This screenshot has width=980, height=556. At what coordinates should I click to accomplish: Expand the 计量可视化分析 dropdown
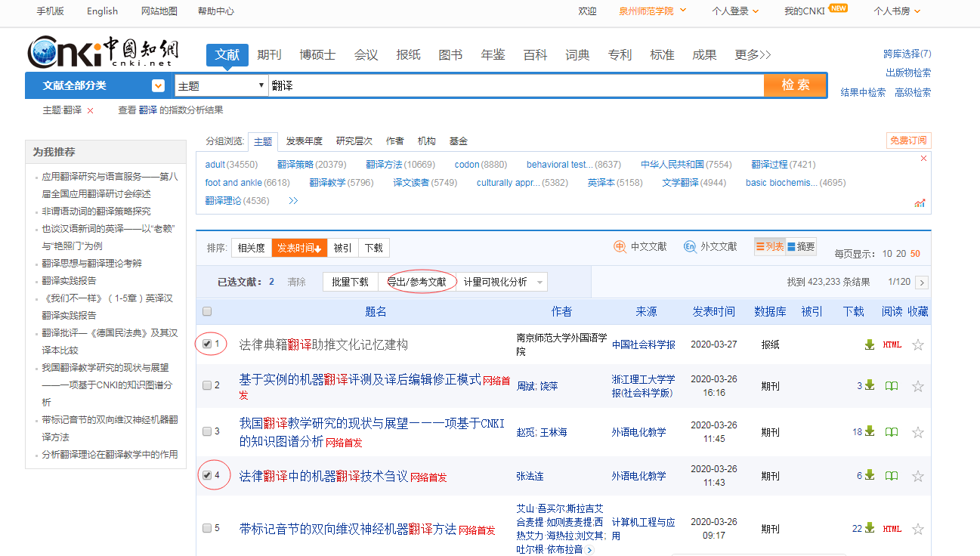point(539,283)
